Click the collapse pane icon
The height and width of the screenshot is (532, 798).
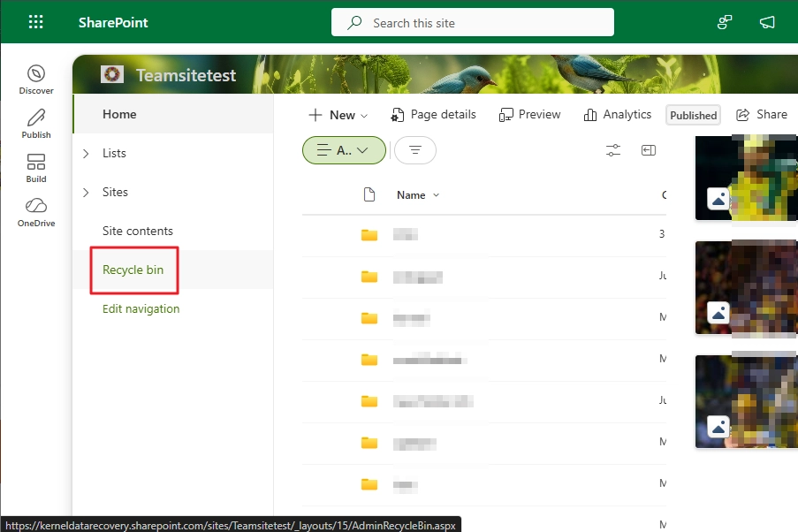click(649, 150)
